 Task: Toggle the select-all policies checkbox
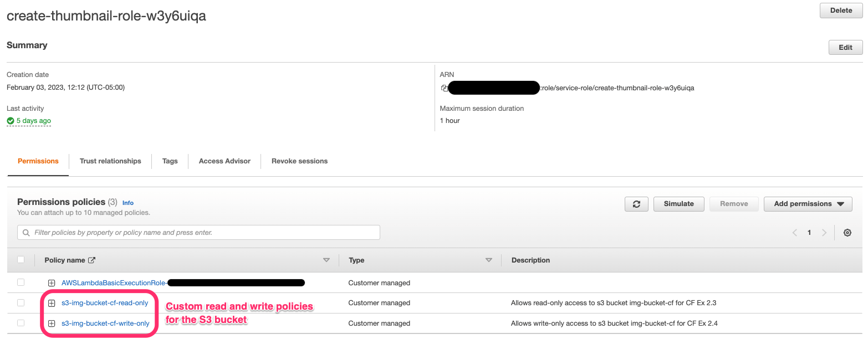click(21, 259)
